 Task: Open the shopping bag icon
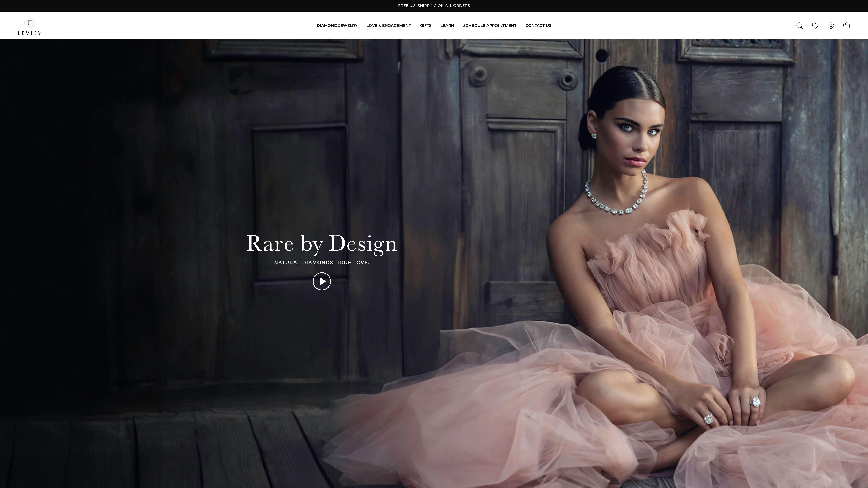point(846,26)
